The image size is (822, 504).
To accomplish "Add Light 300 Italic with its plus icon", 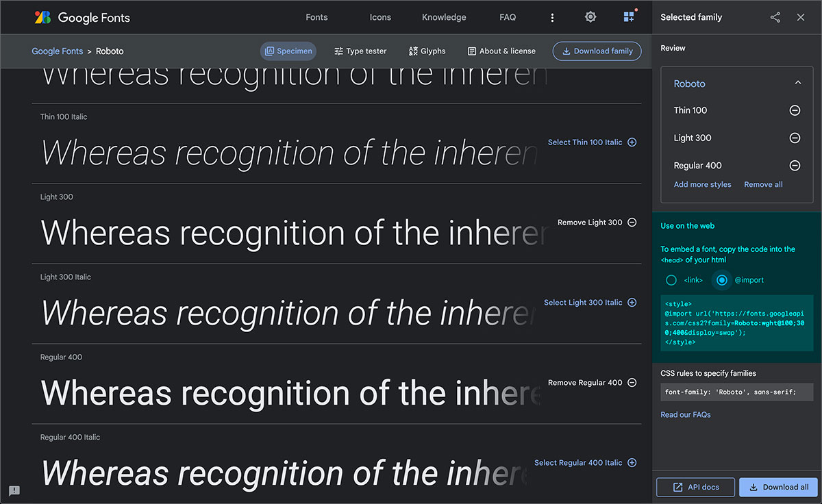I will tap(632, 302).
